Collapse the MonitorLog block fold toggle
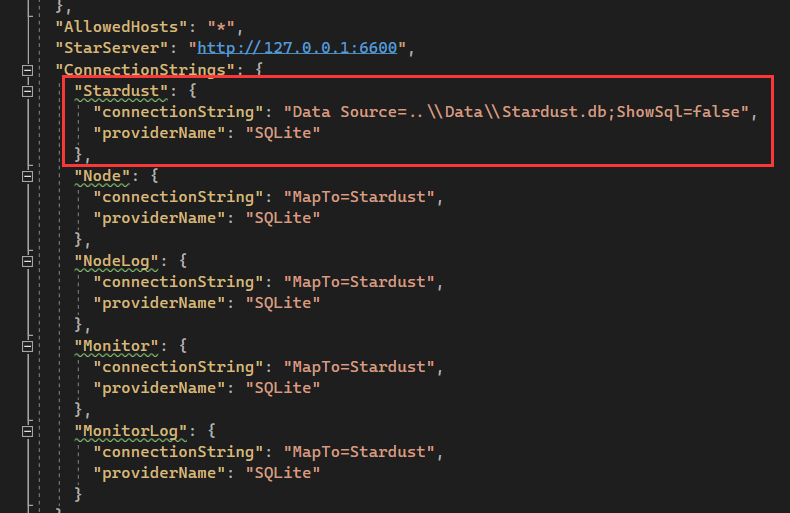This screenshot has height=513, width=790. point(27,432)
